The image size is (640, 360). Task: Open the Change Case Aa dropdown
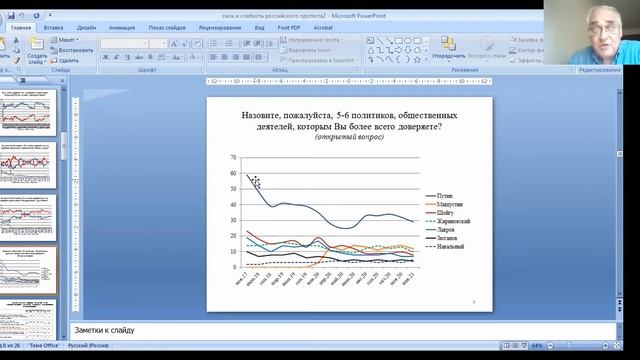pos(177,57)
